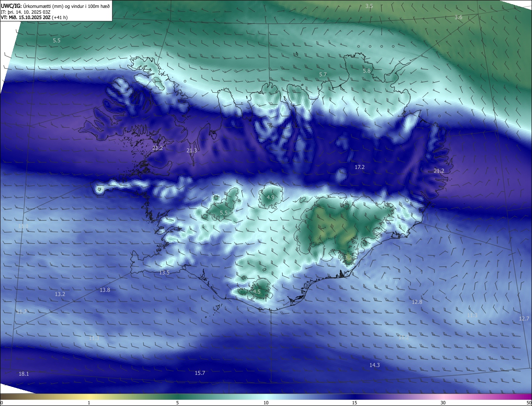
Task: Click the 11.3 value below 13.8
Action: [x=94, y=338]
